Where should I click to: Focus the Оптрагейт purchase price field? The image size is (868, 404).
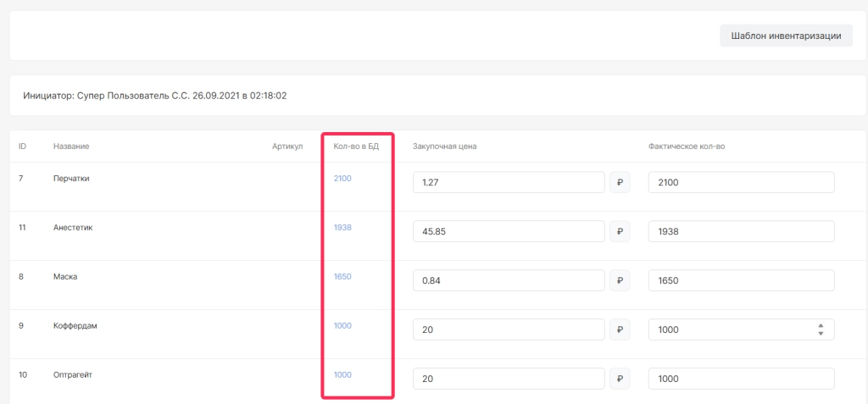[x=509, y=379]
